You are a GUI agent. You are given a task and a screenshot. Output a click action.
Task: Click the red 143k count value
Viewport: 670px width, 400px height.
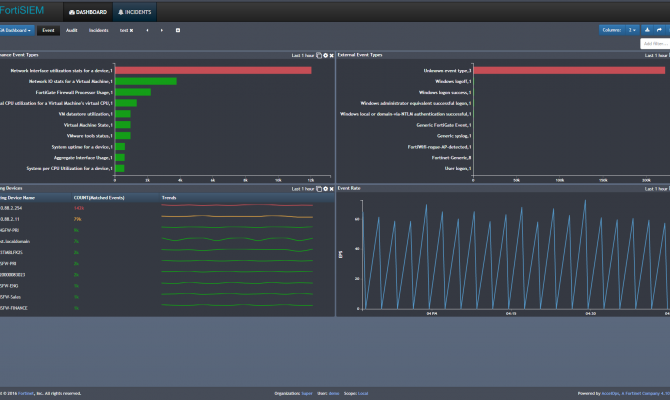[x=79, y=208]
